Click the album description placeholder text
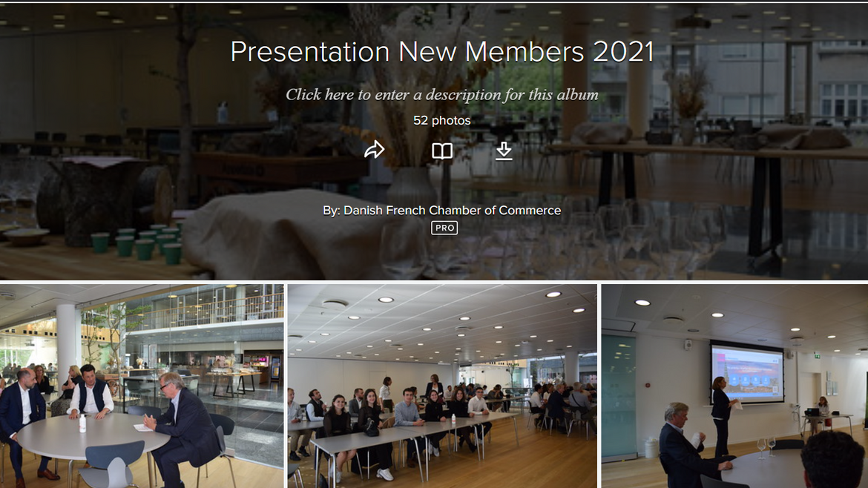Viewport: 868px width, 488px height. (x=441, y=95)
